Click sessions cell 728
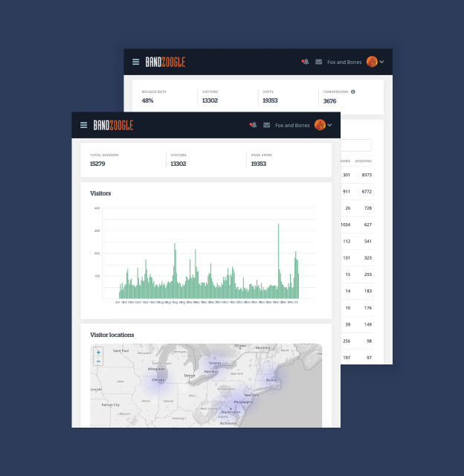Viewport: 464px width, 476px height. pos(368,208)
